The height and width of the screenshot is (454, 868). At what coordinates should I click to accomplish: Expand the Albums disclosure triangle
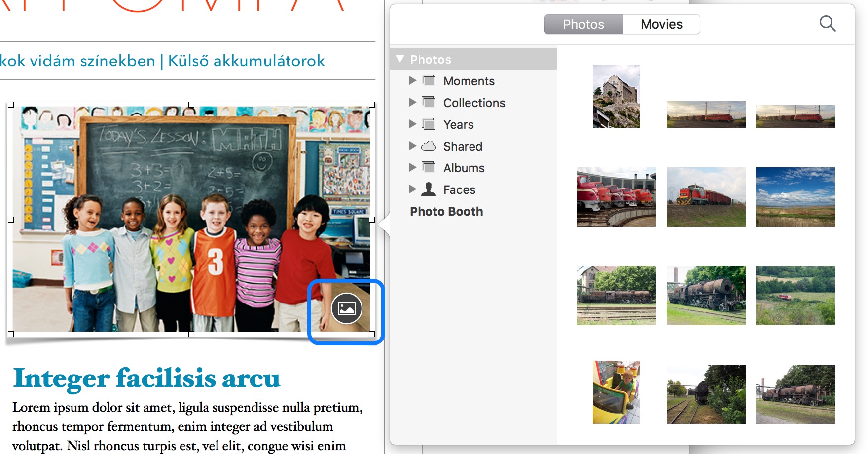pos(413,167)
